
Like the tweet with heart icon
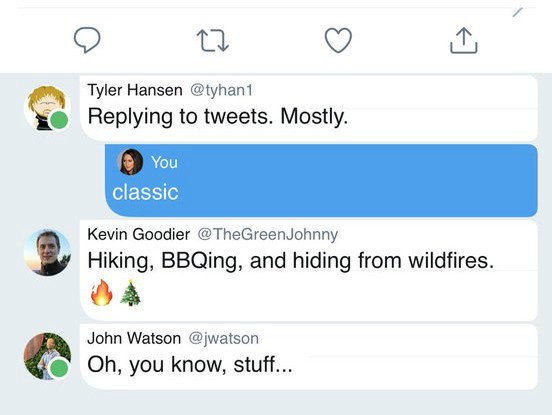pyautogui.click(x=338, y=40)
